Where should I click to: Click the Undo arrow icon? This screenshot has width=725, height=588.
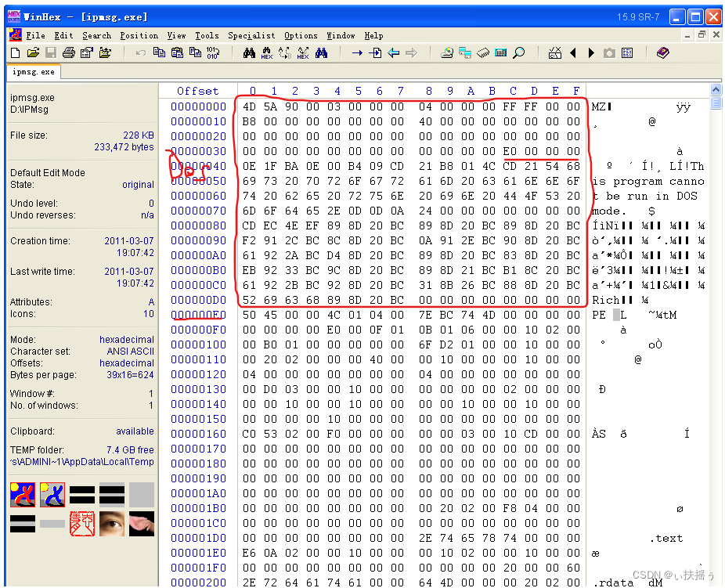[141, 53]
